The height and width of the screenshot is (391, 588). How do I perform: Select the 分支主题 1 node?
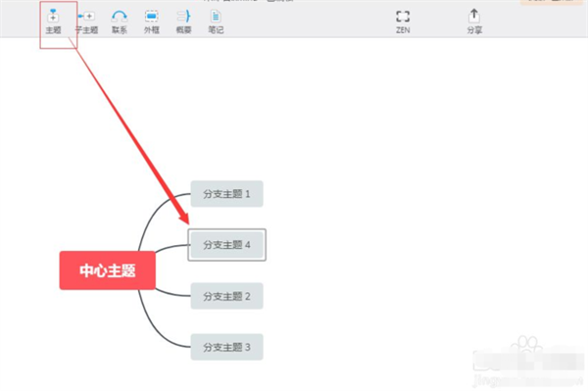pyautogui.click(x=227, y=194)
